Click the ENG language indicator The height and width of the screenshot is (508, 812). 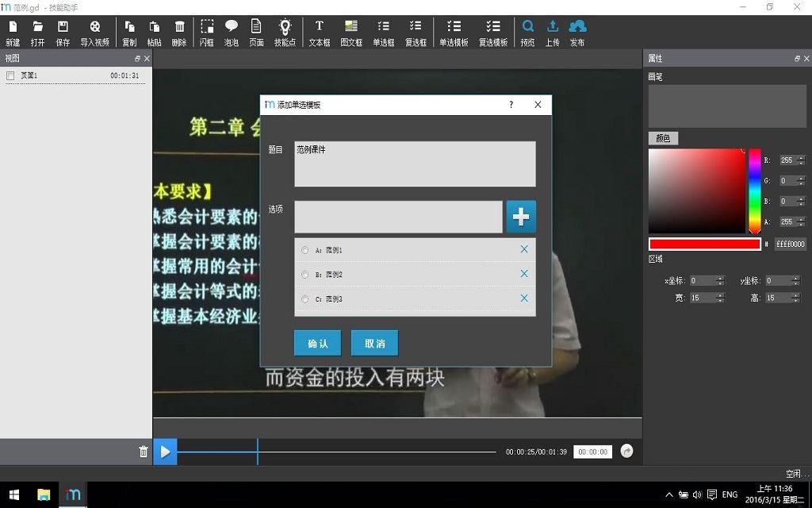point(730,495)
